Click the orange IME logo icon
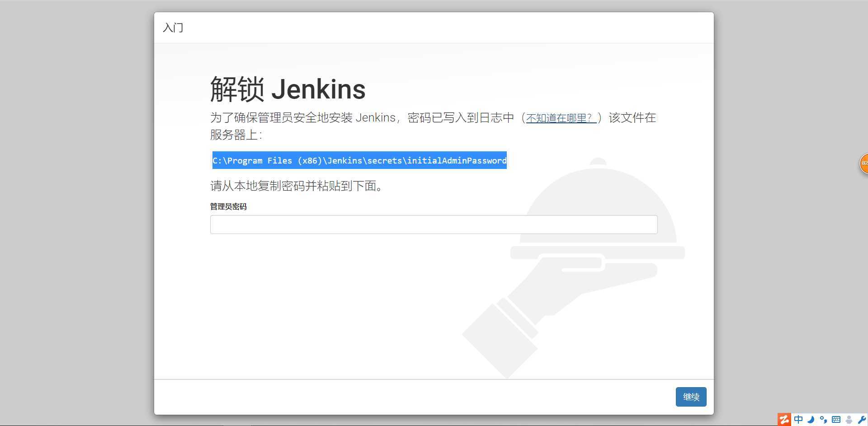The width and height of the screenshot is (868, 426). [784, 420]
